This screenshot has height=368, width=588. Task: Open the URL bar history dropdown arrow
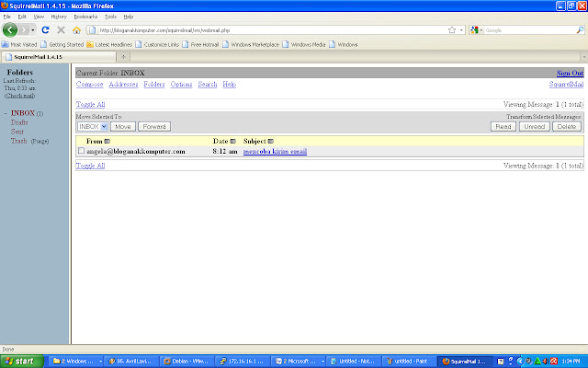(x=461, y=30)
